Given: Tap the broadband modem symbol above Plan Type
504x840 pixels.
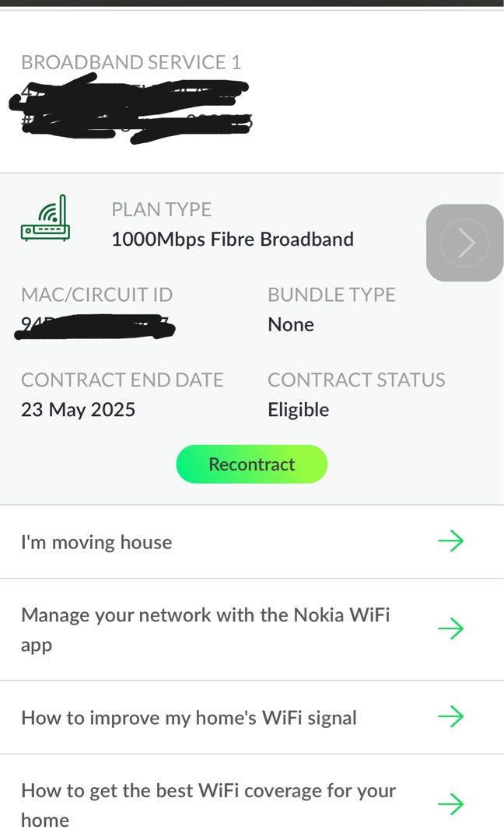Looking at the screenshot, I should (46, 220).
